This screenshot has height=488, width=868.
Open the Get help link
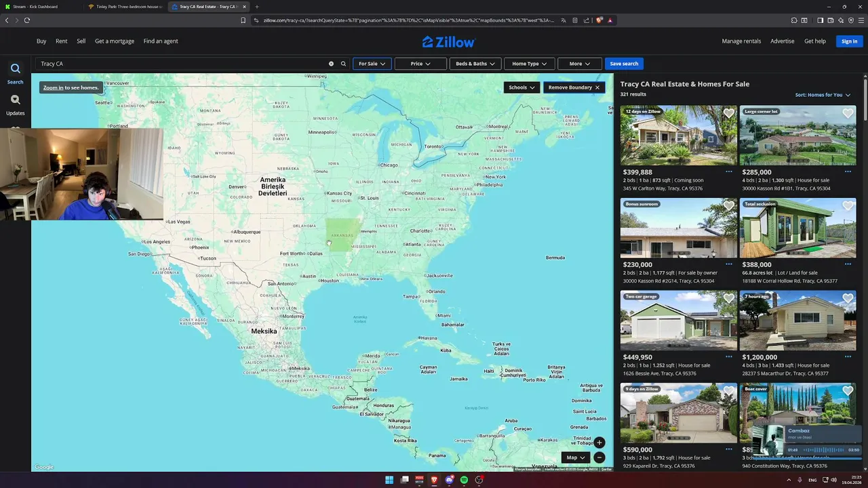[x=815, y=41]
